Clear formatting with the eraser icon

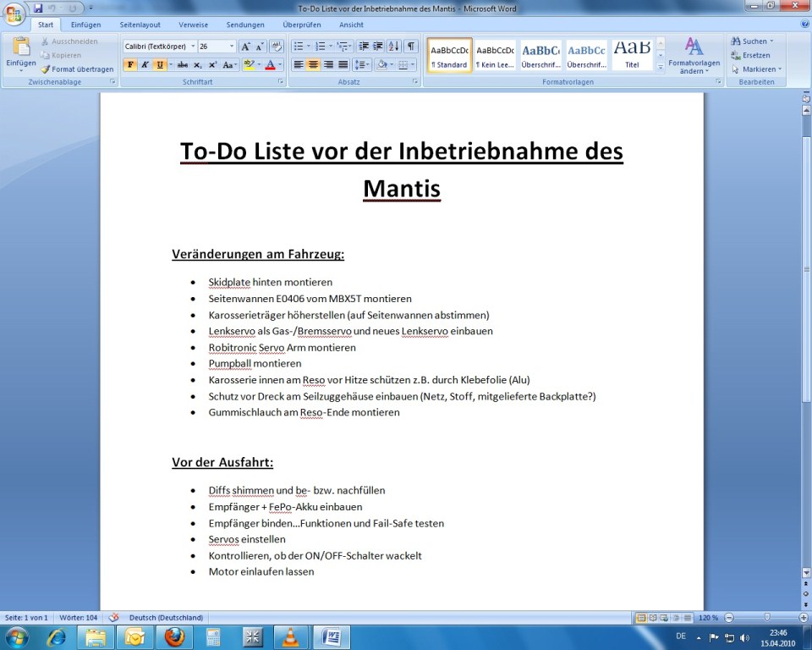[x=277, y=47]
